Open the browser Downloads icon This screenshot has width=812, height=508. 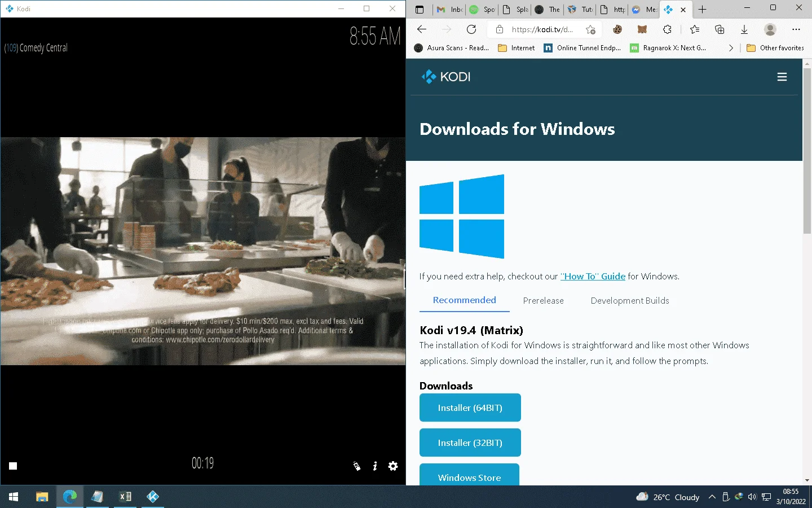coord(744,29)
